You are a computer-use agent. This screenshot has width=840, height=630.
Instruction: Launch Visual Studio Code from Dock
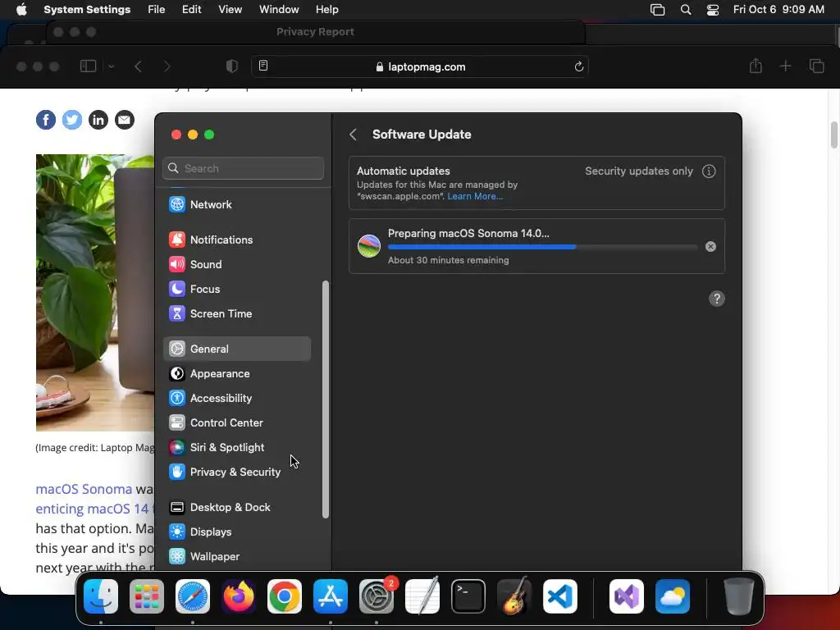(x=560, y=596)
